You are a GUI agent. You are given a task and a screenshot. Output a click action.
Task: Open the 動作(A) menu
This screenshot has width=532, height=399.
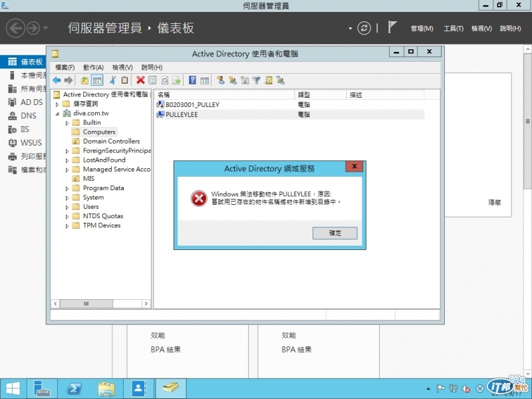(93, 67)
